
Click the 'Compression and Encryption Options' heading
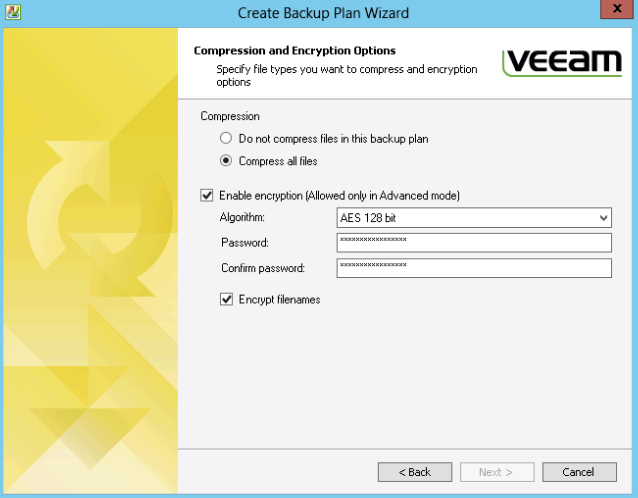coord(295,50)
